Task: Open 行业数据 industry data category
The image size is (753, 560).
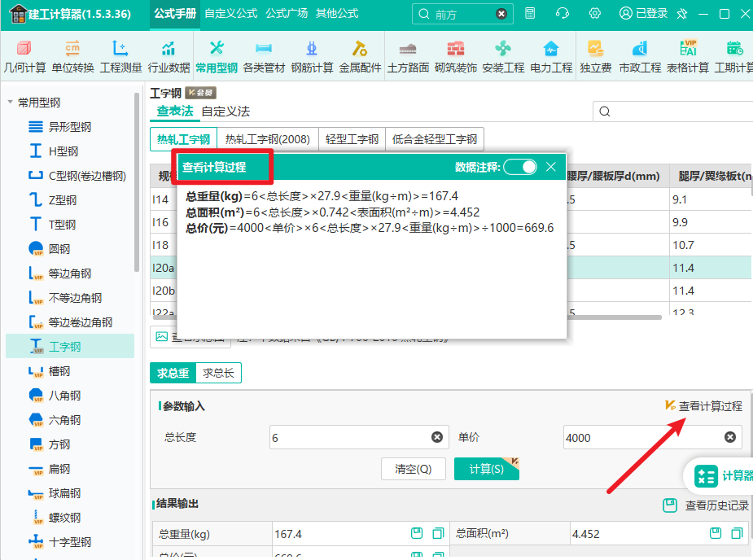Action: coord(169,57)
